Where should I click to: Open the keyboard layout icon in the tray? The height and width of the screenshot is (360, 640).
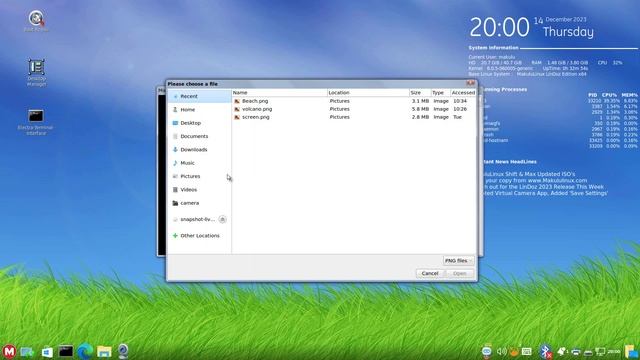[x=527, y=351]
